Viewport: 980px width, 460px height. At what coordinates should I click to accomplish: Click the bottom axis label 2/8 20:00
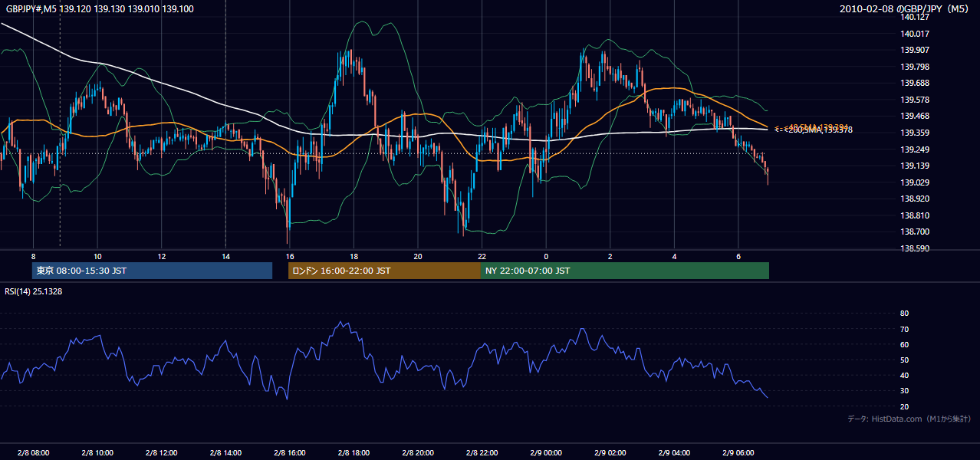(x=418, y=452)
